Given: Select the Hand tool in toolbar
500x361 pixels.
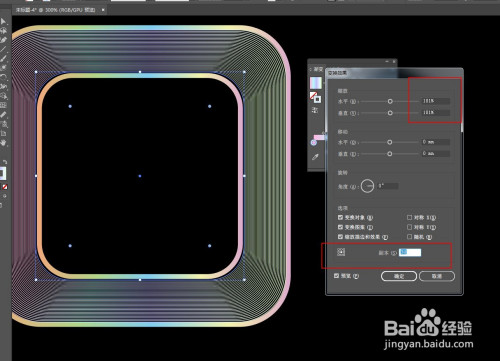Looking at the screenshot, I should pos(3,143).
